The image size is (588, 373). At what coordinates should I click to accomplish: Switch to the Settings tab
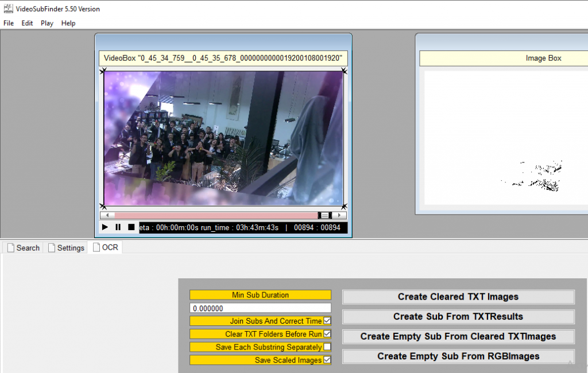tap(66, 248)
